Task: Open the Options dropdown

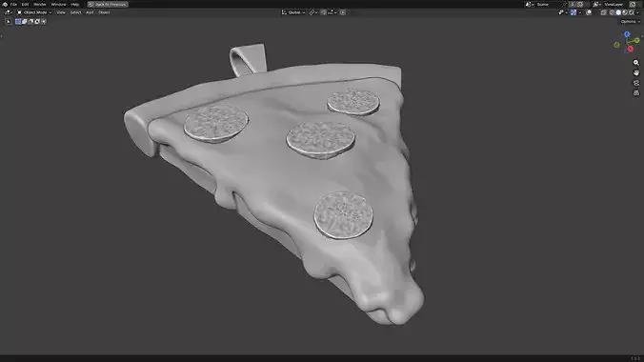Action: pyautogui.click(x=630, y=21)
